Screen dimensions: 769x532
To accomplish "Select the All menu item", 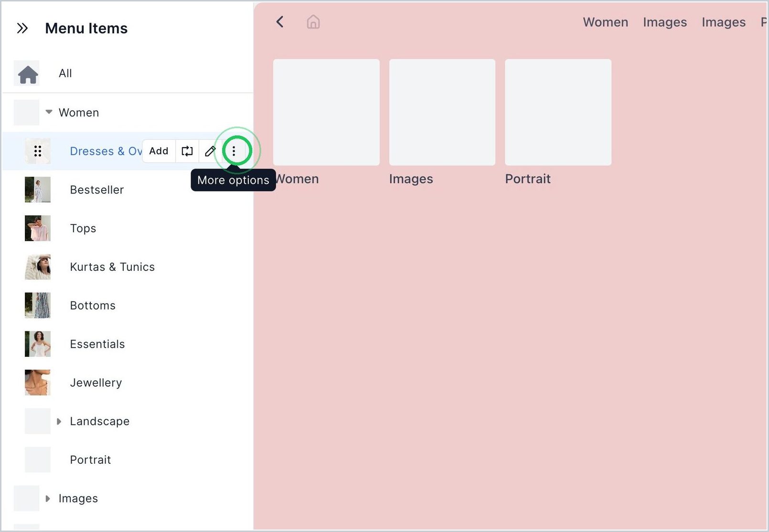I will (x=128, y=74).
